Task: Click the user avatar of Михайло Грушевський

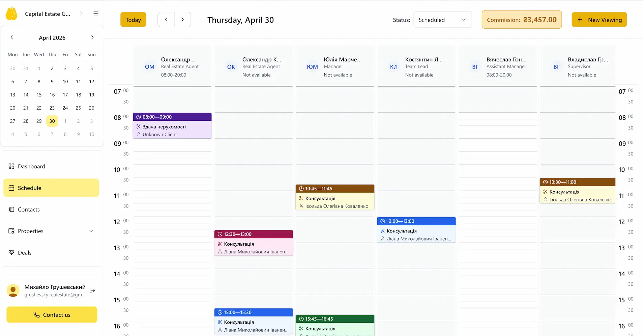Action: pos(13,290)
